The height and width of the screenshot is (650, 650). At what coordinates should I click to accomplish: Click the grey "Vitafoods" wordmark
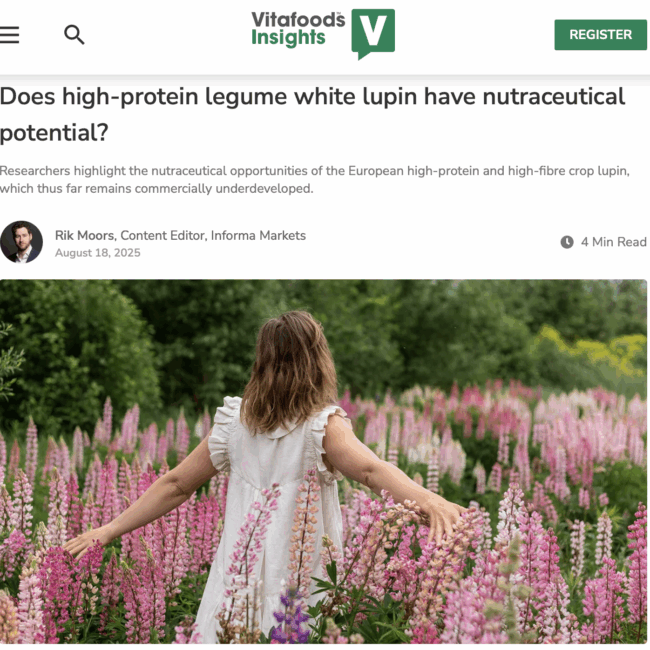click(298, 19)
